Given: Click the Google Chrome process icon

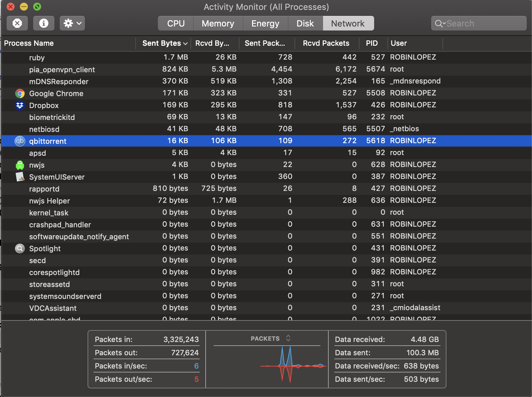Looking at the screenshot, I should 20,93.
